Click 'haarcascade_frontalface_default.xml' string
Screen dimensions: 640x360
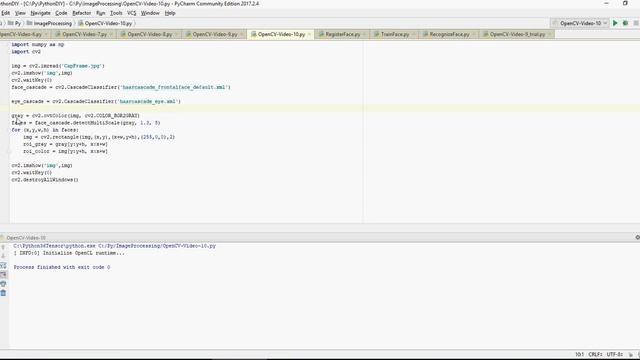[174, 87]
